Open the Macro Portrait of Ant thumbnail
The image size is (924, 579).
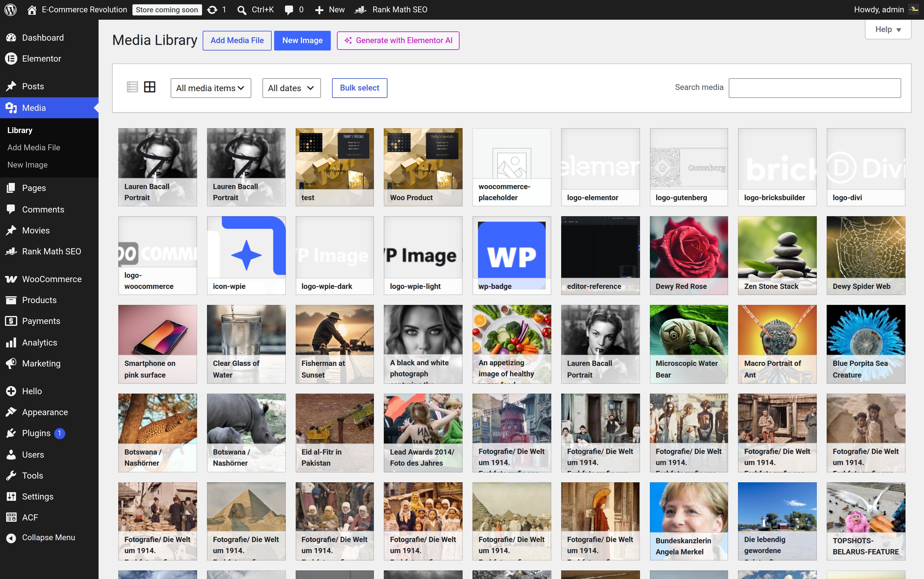pos(777,344)
